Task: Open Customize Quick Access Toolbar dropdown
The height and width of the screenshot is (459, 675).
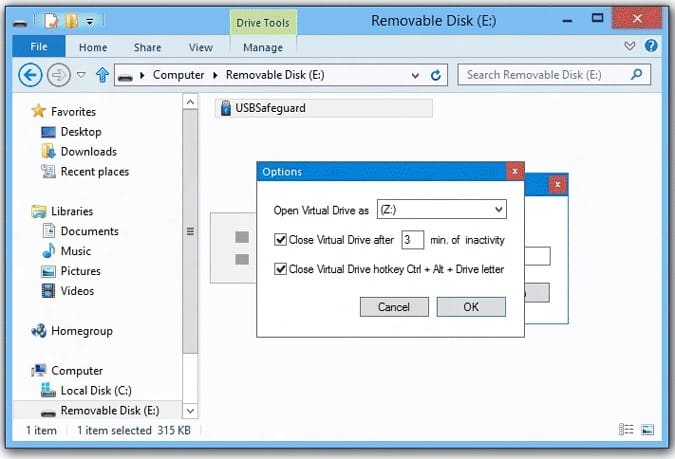Action: point(90,21)
